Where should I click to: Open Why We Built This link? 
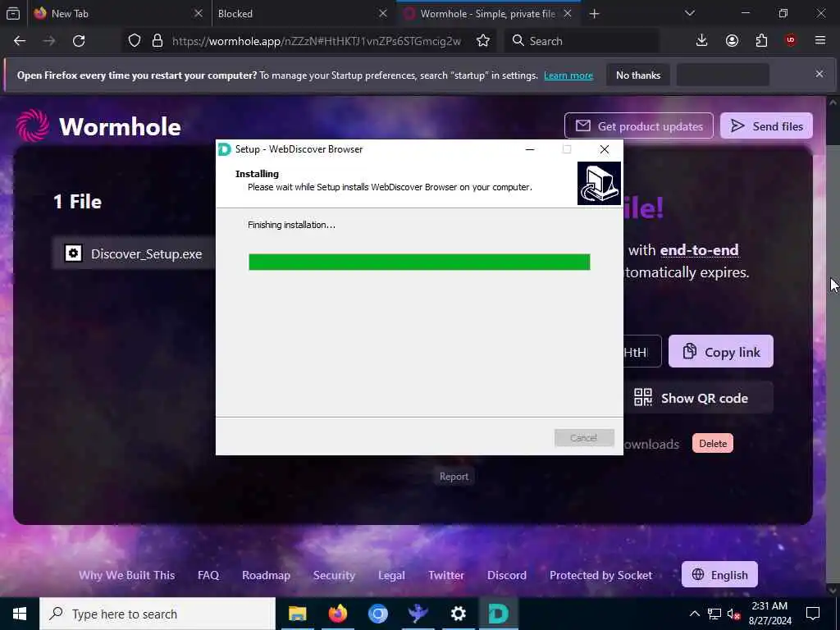[x=127, y=575]
